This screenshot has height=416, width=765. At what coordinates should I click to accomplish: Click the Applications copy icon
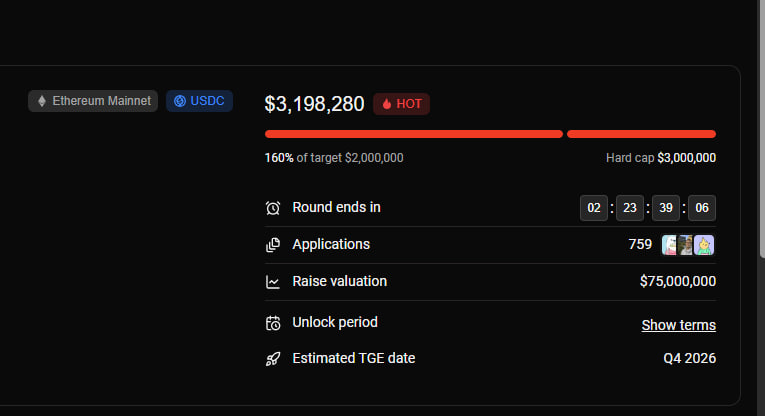273,245
